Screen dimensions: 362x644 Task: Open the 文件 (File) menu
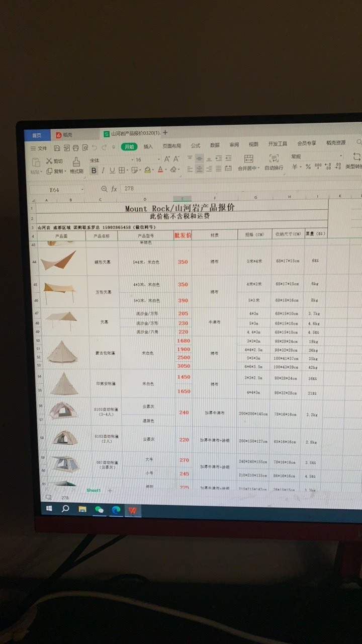click(x=39, y=148)
